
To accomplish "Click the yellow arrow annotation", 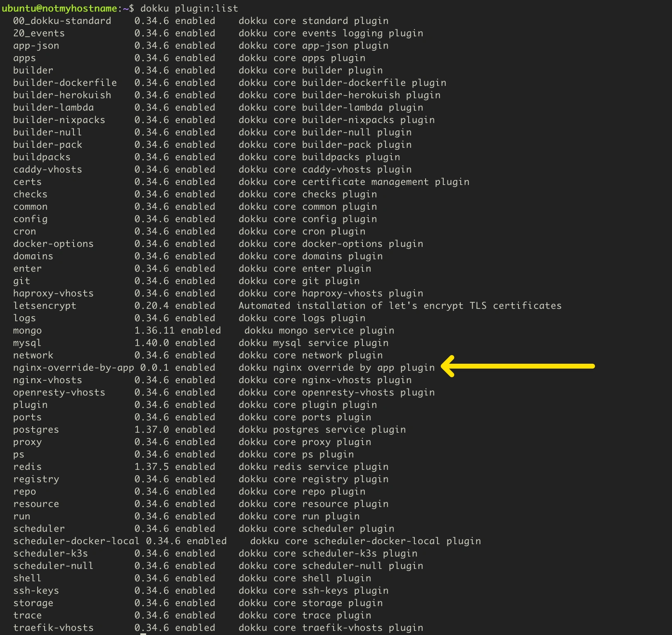I will 518,366.
